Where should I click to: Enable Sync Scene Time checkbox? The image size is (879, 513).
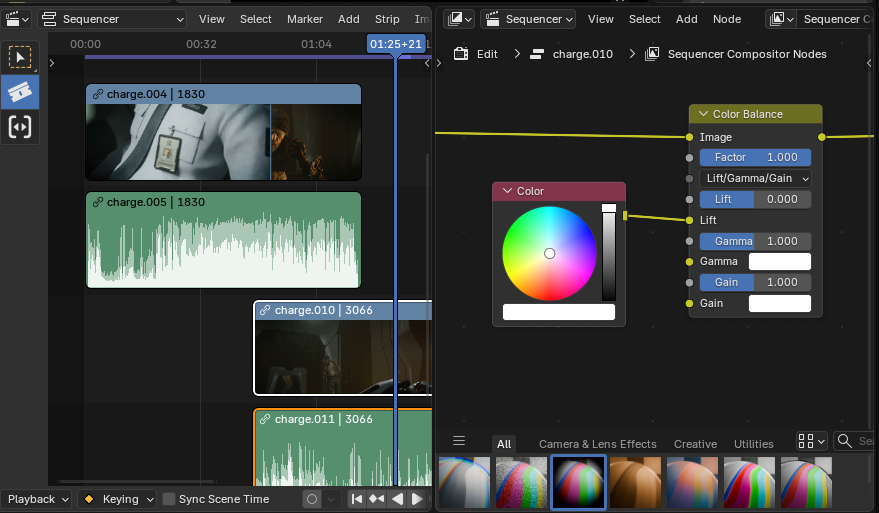169,499
